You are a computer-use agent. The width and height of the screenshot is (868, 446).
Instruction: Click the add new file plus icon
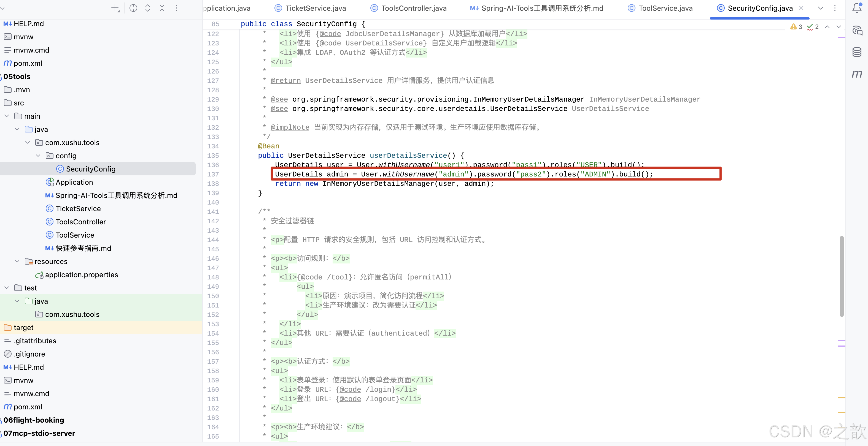115,8
